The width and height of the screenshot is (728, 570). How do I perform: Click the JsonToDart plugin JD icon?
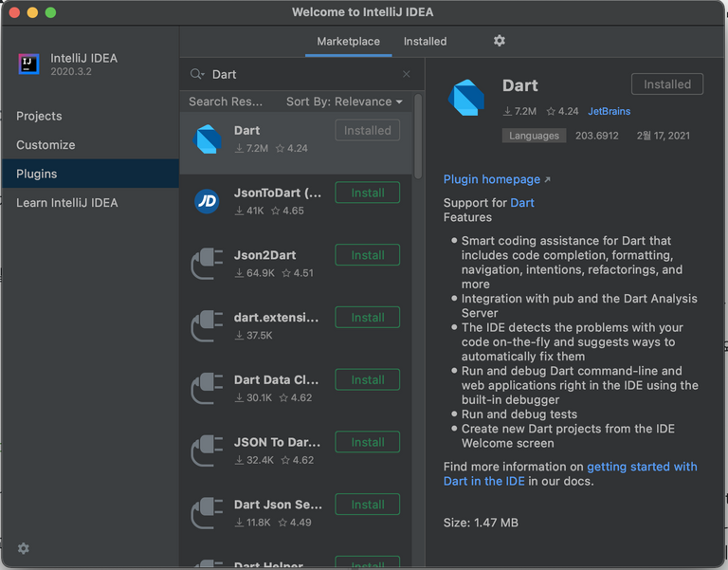(x=207, y=201)
